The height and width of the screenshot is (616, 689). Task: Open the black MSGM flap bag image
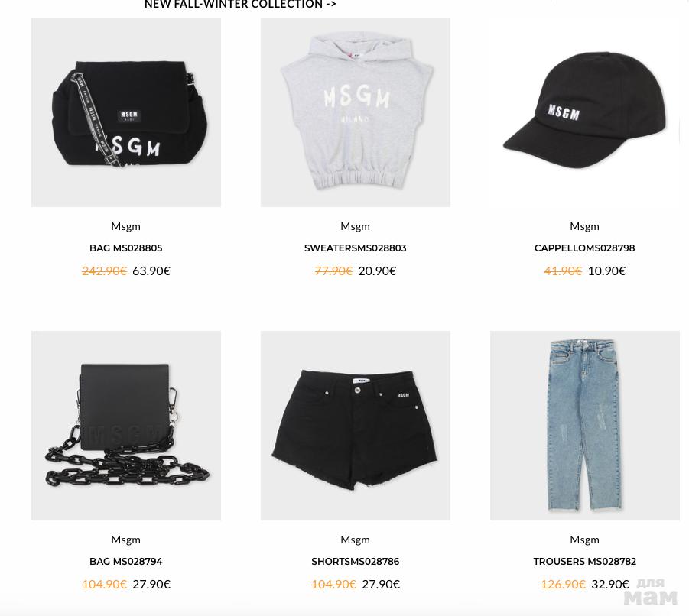tap(125, 112)
